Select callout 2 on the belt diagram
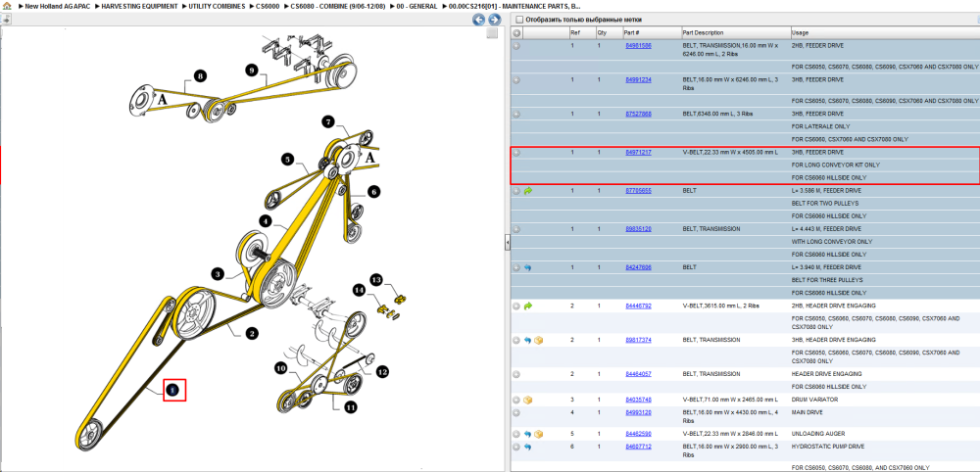The image size is (980, 472). [x=251, y=333]
